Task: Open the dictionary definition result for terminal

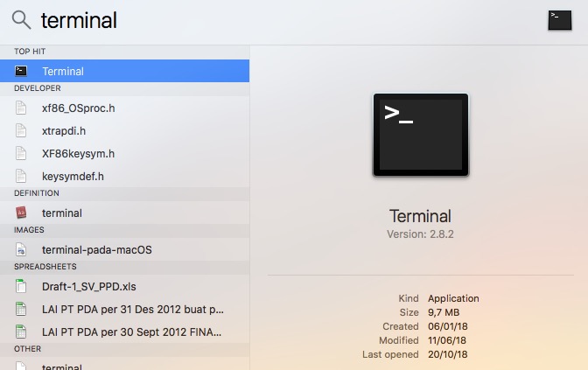Action: pyautogui.click(x=61, y=213)
